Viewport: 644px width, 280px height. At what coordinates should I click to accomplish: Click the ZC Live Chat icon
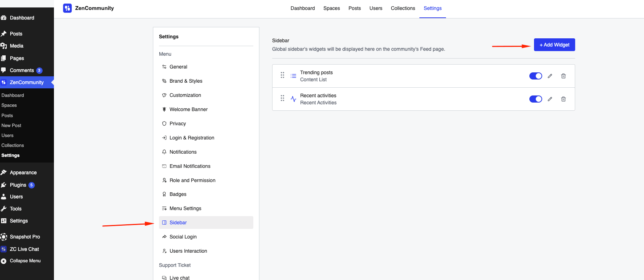pos(4,249)
